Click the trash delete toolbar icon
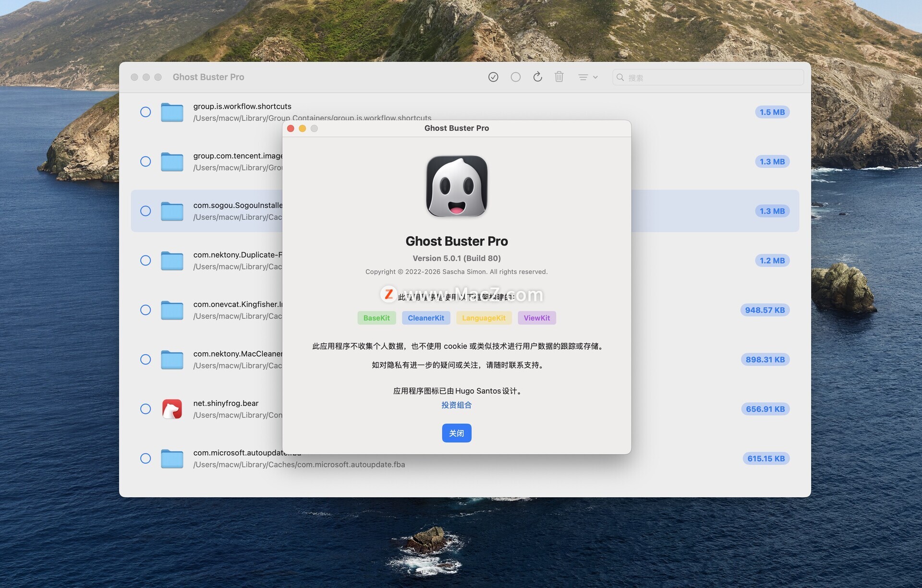The image size is (922, 588). click(x=559, y=77)
